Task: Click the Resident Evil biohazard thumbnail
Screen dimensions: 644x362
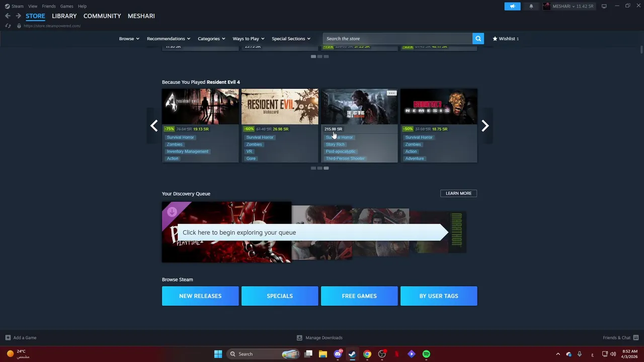Action: [280, 107]
